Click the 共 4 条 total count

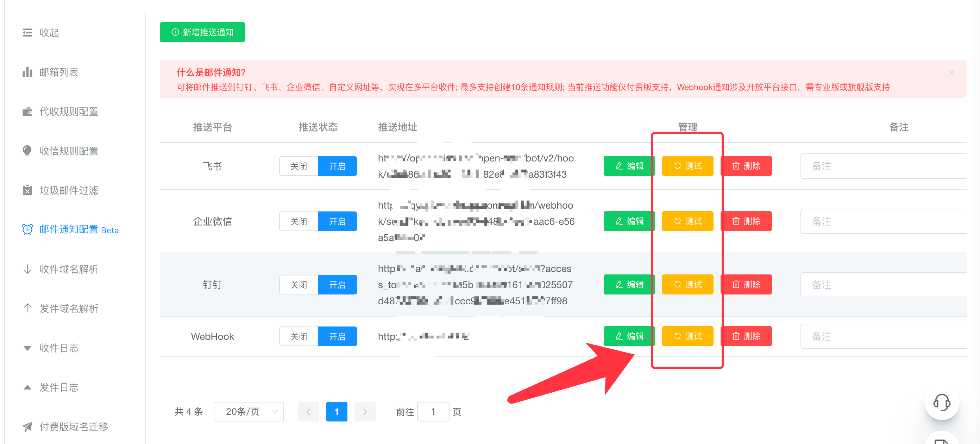tap(189, 412)
